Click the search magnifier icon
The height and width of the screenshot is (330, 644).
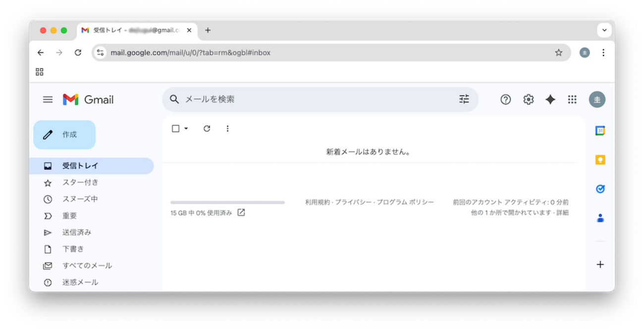[174, 99]
